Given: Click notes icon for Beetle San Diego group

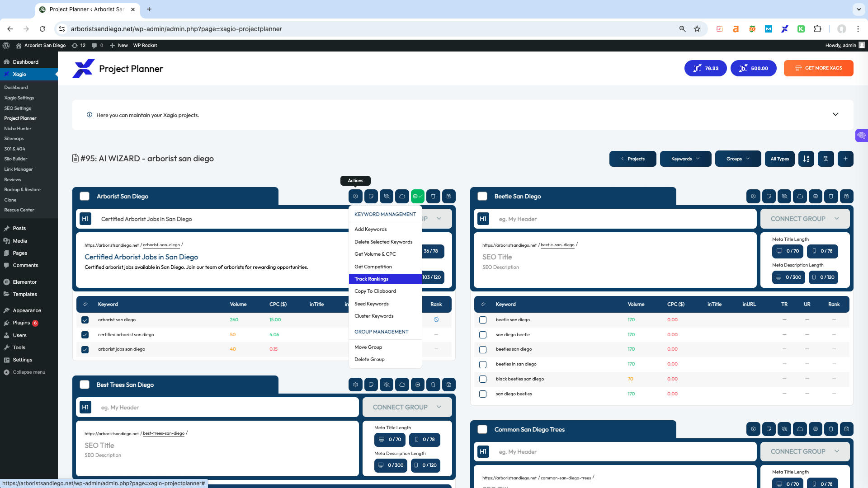Looking at the screenshot, I should 769,196.
